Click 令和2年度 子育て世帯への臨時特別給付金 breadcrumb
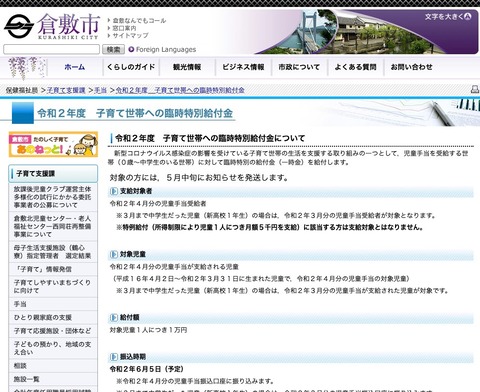This screenshot has height=392, width=480. (x=180, y=90)
